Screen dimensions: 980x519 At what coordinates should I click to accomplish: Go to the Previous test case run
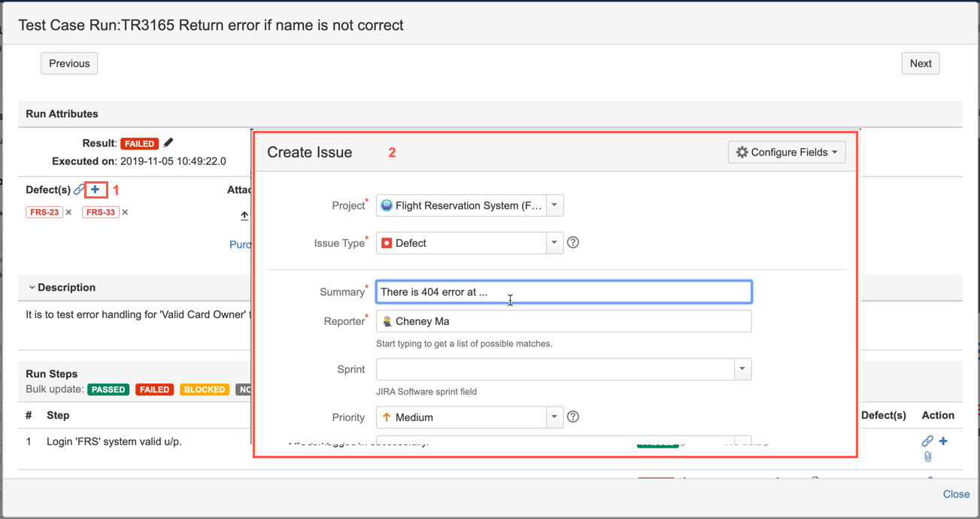[69, 64]
